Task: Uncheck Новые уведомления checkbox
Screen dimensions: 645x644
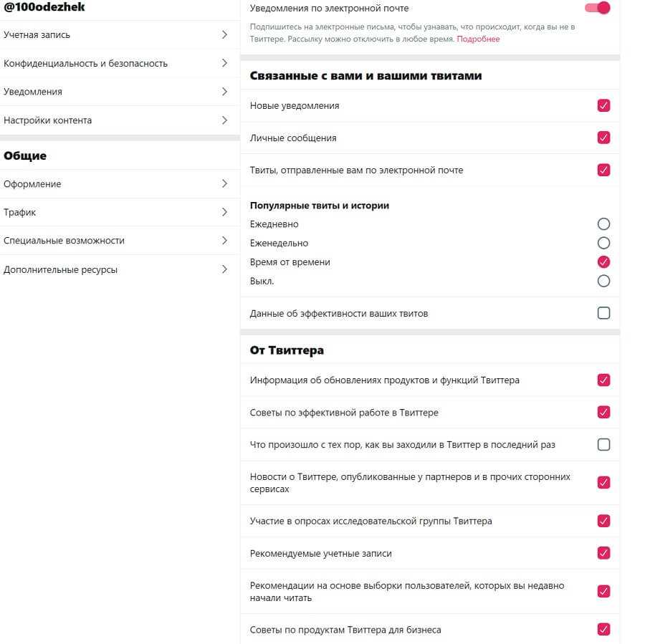Action: coord(603,105)
